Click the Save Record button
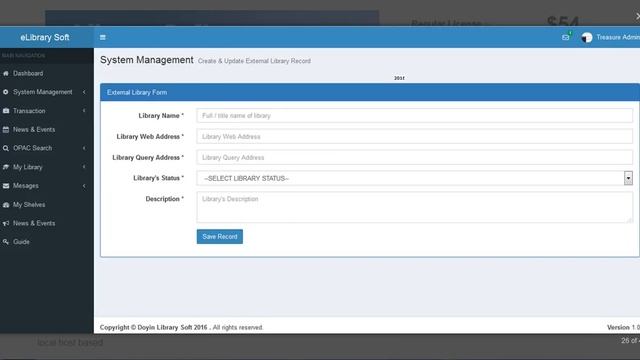Viewport: 640px width, 360px height. [x=220, y=237]
